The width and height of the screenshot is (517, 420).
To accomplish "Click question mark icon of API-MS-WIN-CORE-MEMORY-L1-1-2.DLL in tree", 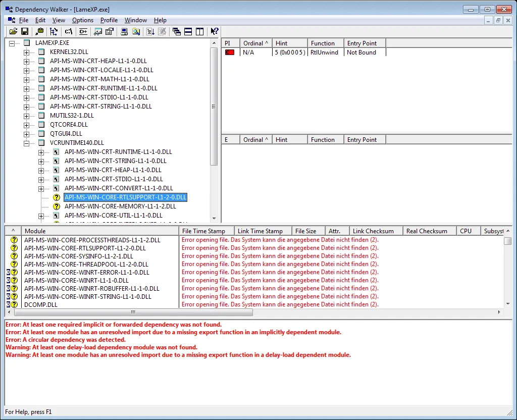I will (x=57, y=206).
